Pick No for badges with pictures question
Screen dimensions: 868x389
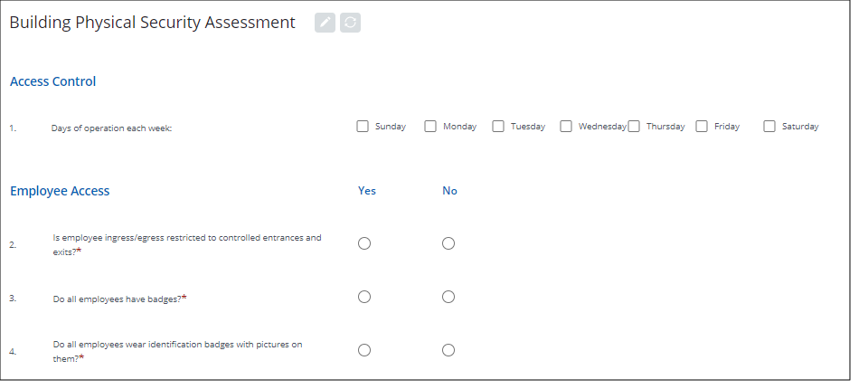(448, 350)
